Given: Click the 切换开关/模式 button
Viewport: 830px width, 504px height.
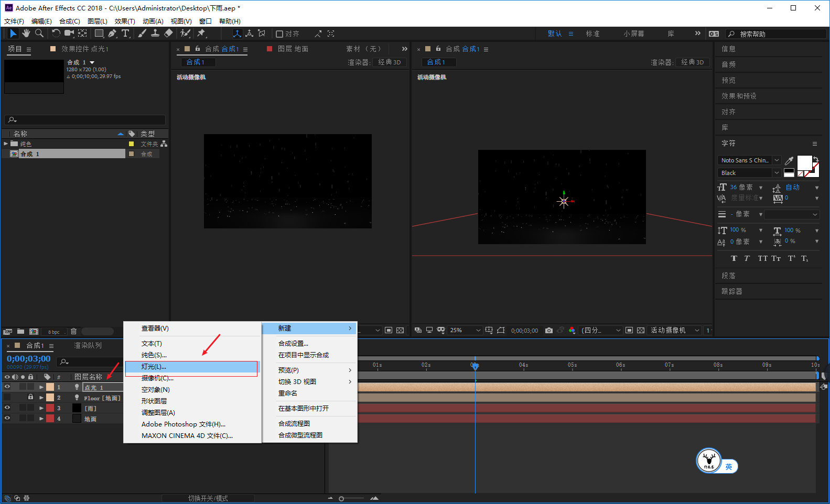Looking at the screenshot, I should pyautogui.click(x=208, y=498).
